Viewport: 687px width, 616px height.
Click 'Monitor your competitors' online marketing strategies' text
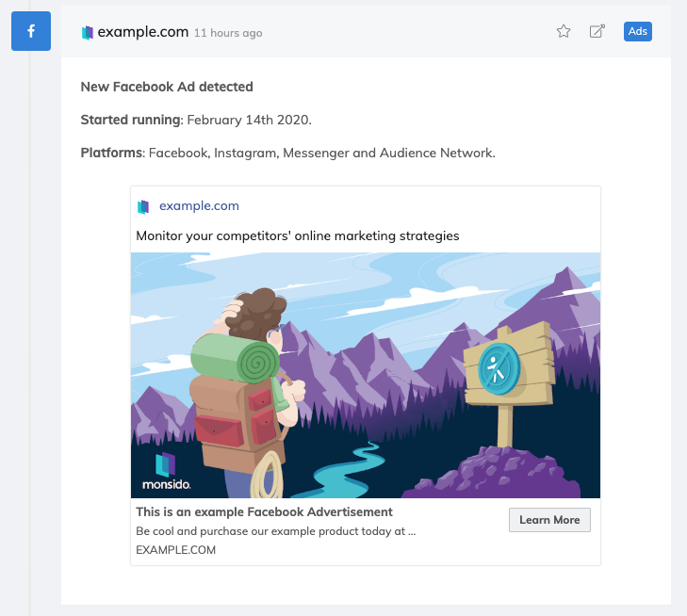(298, 236)
